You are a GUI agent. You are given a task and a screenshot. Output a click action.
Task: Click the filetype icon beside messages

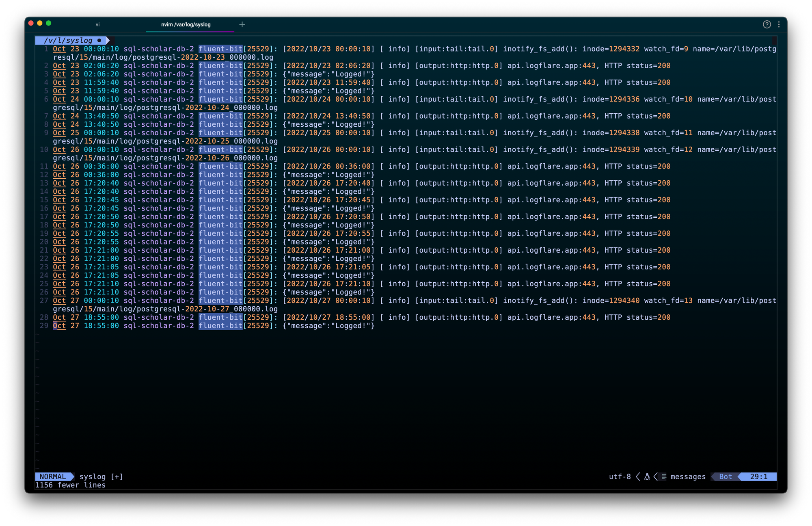tap(664, 476)
